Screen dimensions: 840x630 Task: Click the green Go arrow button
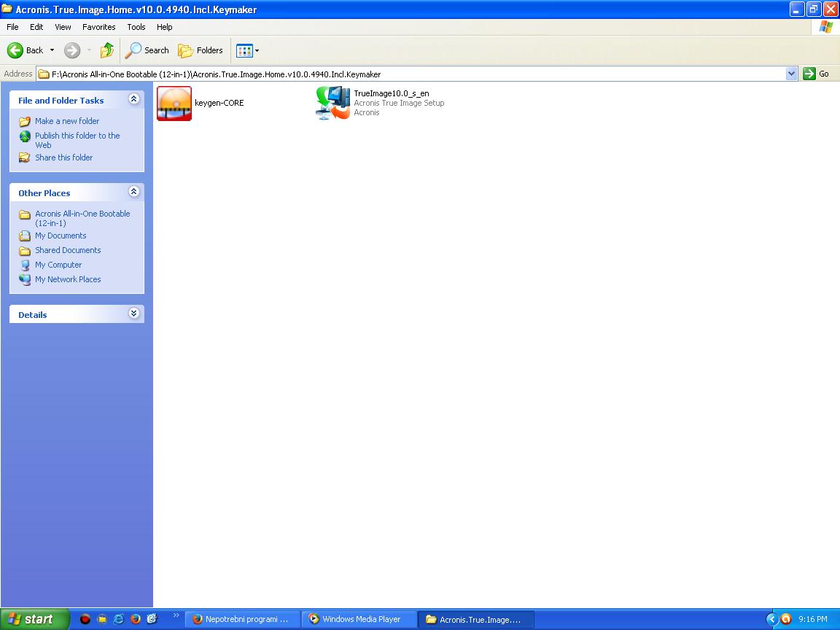809,74
